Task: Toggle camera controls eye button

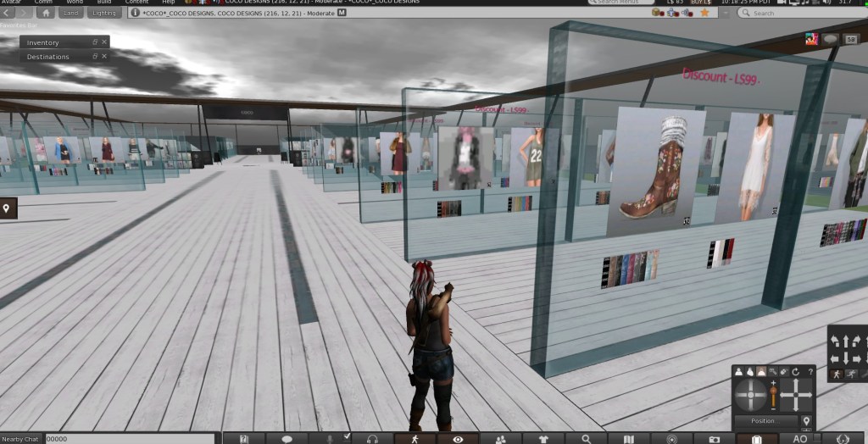Action: click(x=458, y=439)
